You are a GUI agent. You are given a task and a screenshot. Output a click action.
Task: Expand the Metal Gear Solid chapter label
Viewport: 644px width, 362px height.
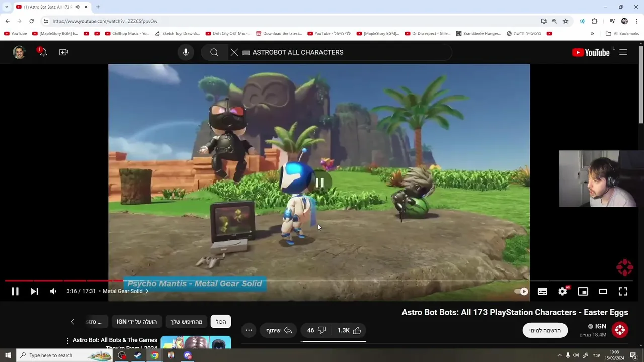click(125, 291)
